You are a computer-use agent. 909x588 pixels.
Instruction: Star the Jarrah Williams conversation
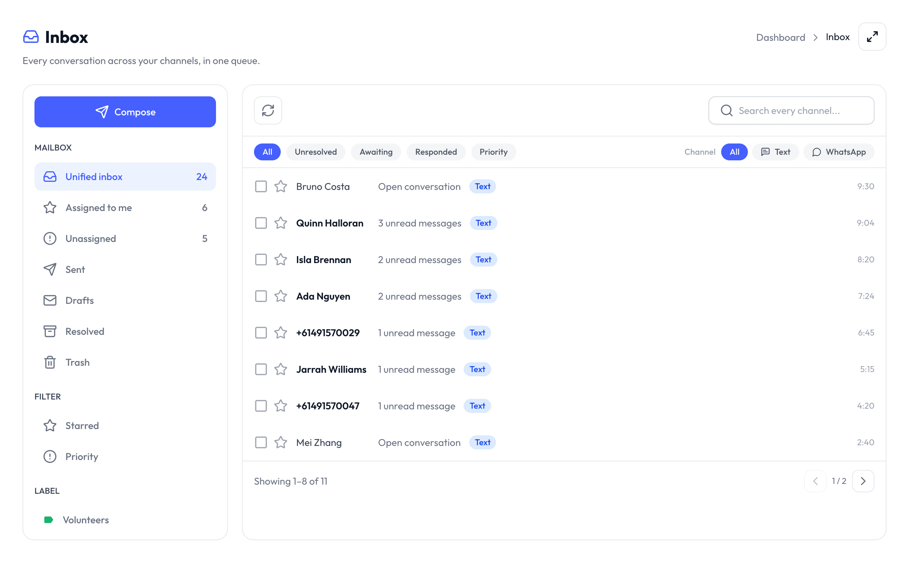281,369
